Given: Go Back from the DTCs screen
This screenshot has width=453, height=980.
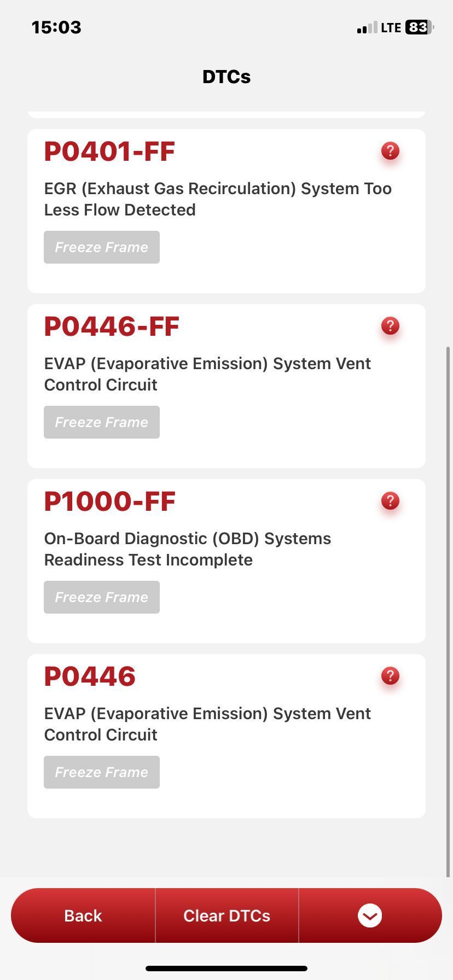Looking at the screenshot, I should [83, 915].
